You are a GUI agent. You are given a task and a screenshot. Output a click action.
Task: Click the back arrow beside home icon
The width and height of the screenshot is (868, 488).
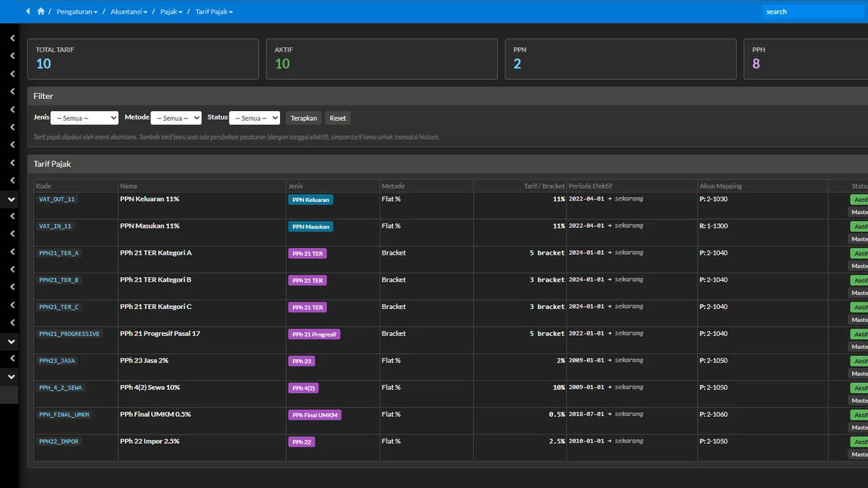point(28,12)
